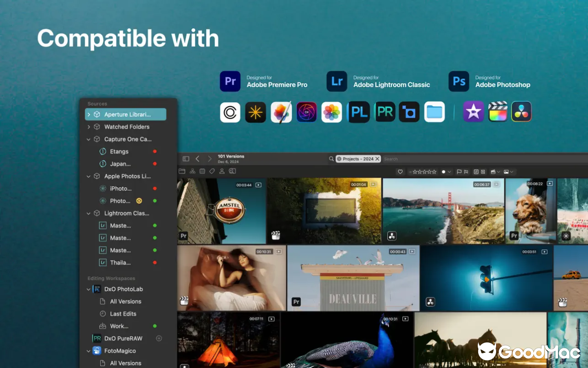588x368 pixels.
Task: Expand the Watched Folders source
Action: [x=88, y=126]
